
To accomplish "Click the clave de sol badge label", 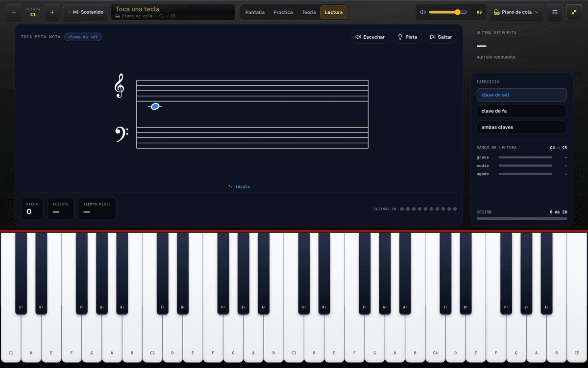I will point(83,37).
